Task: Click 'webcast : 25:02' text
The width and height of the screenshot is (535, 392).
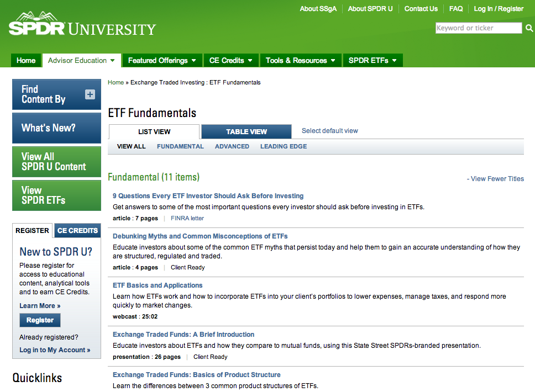Action: pyautogui.click(x=135, y=316)
